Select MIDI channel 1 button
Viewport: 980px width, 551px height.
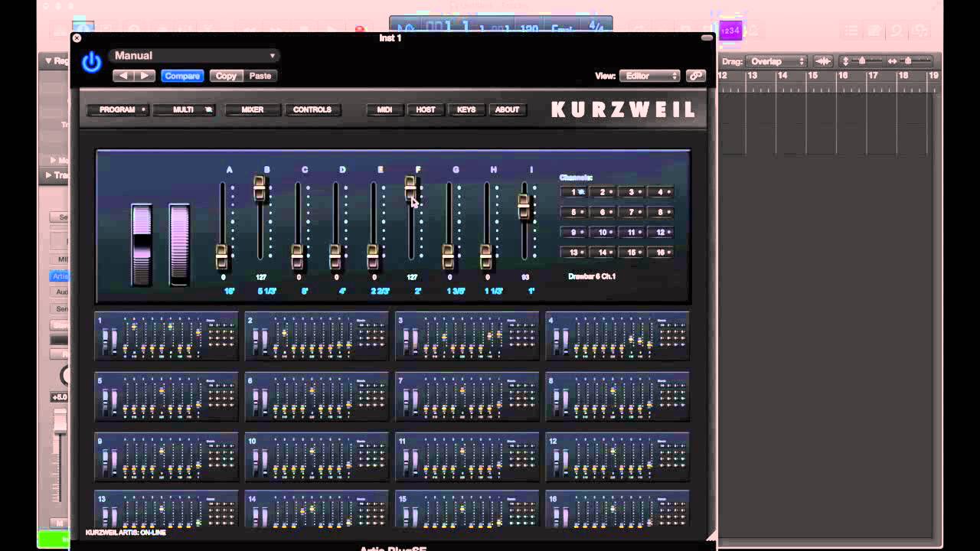tap(574, 192)
